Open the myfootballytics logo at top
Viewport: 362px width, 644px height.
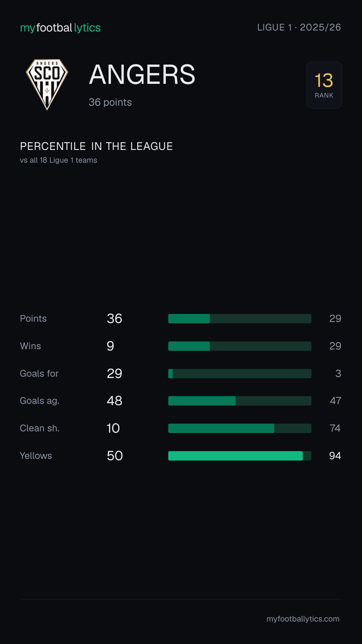coord(60,28)
